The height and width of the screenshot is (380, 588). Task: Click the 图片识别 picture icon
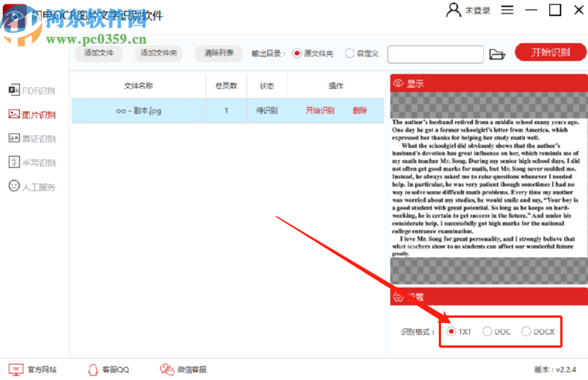tap(14, 114)
